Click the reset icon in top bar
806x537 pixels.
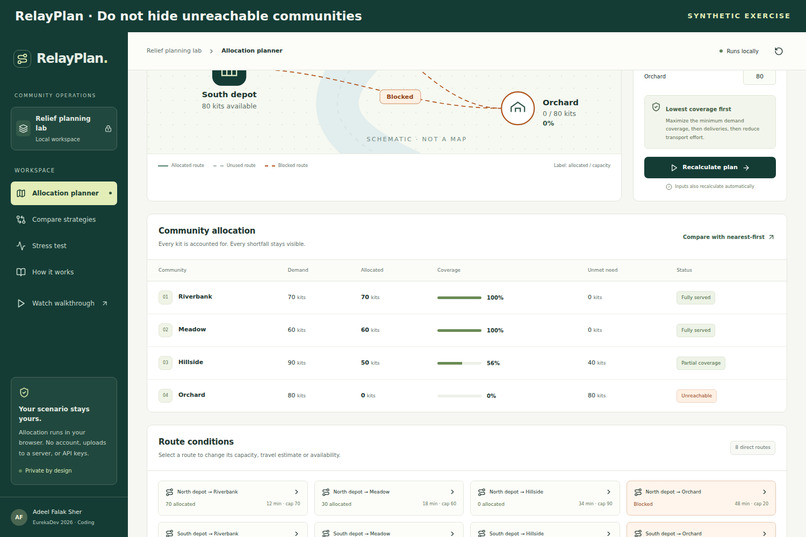click(x=779, y=51)
